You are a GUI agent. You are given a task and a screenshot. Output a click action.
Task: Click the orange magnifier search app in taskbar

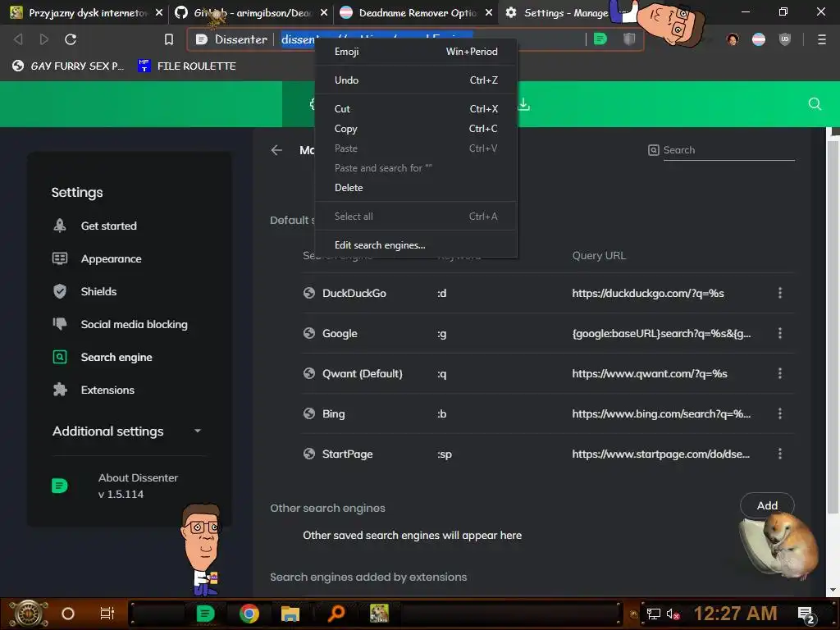point(336,614)
